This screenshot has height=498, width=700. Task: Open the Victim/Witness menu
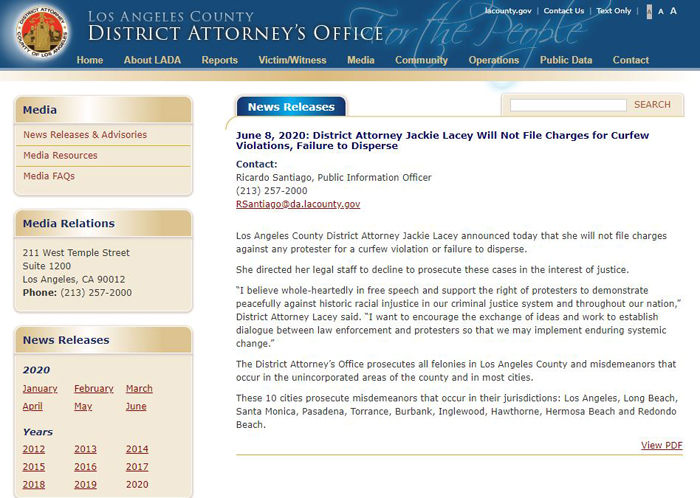(292, 60)
